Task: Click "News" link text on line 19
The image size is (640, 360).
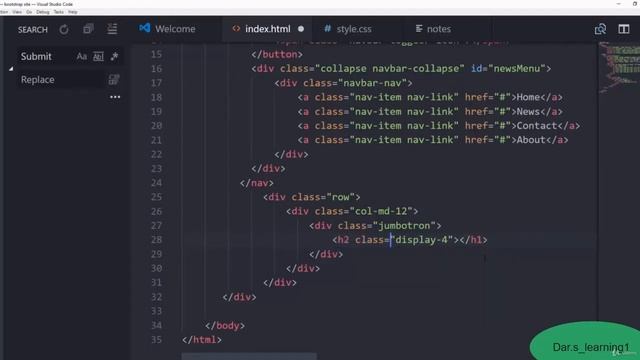Action: coord(528,111)
